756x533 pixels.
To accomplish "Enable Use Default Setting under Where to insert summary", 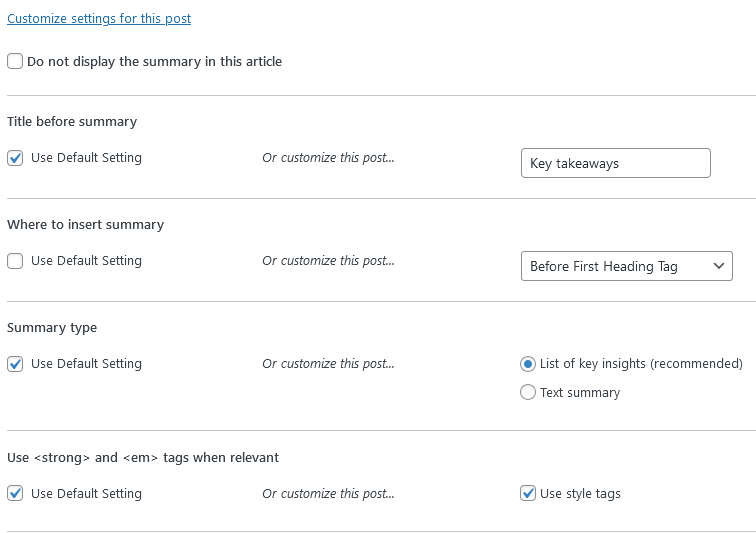I will [15, 261].
